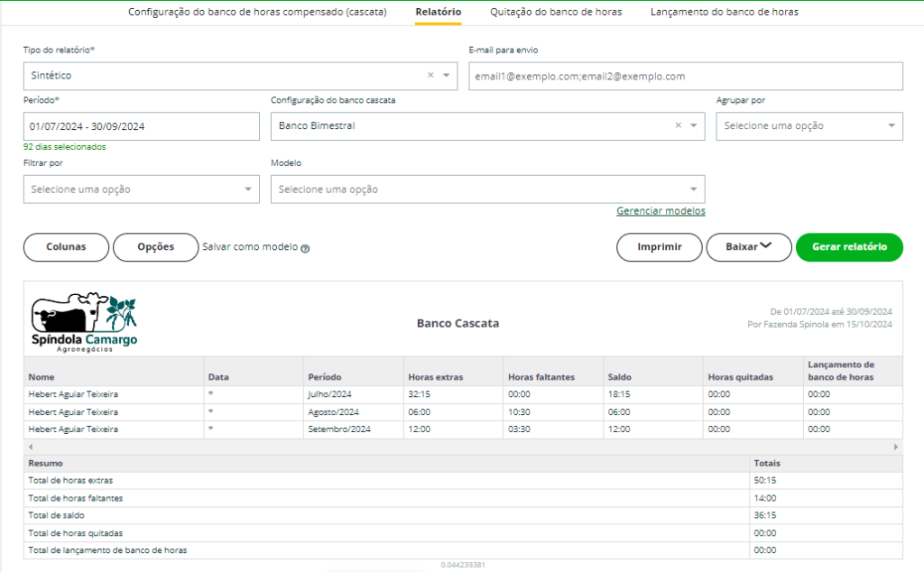Image resolution: width=924 pixels, height=572 pixels.
Task: Clear the Banco Bimestral selection
Action: [x=679, y=125]
